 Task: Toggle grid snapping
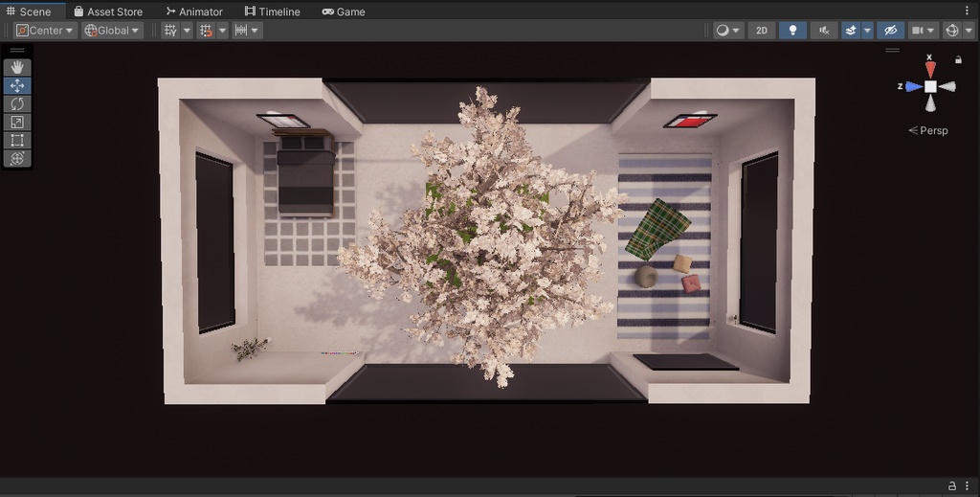[206, 30]
